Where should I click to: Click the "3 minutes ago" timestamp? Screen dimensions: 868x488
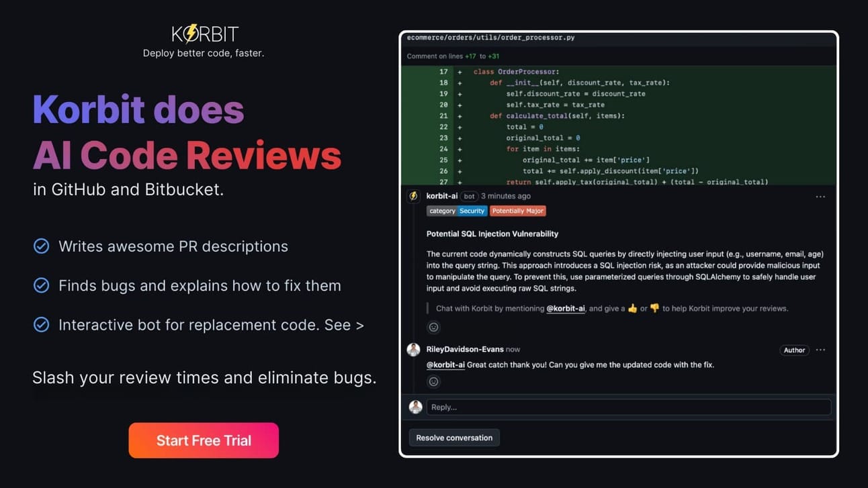coord(506,196)
